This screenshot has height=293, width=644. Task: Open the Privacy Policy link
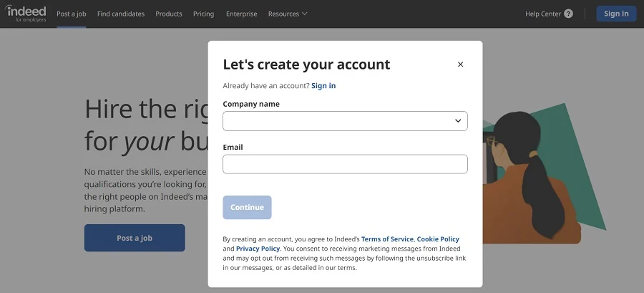click(258, 249)
